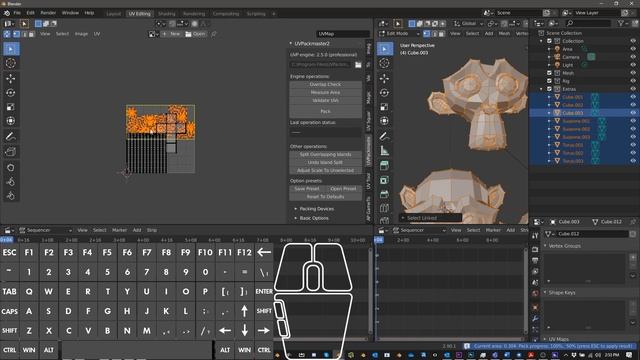Activate the Cursor tool in UV editor
640x360 pixels.
(x=11, y=63)
